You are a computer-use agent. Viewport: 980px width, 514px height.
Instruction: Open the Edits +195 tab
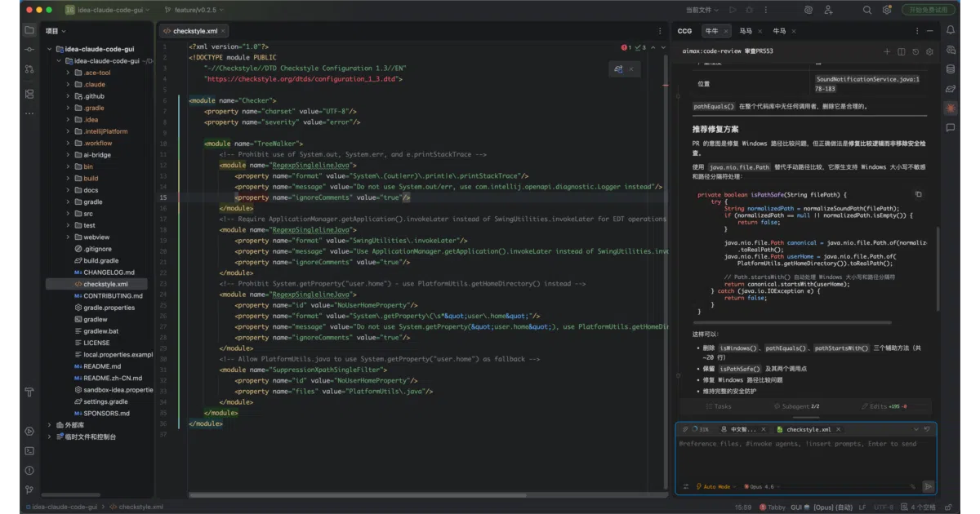tap(886, 405)
